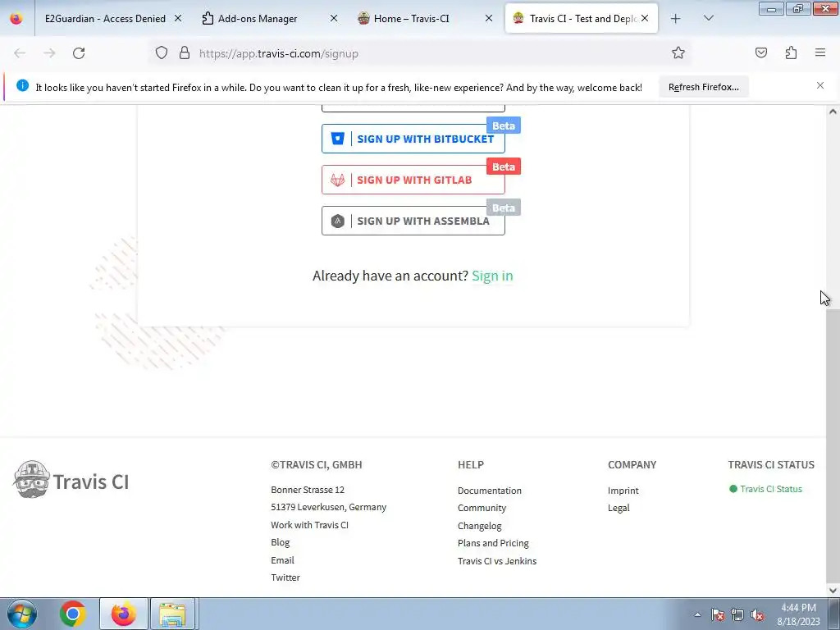The width and height of the screenshot is (840, 630).
Task: Open the green Travis CI Status link
Action: pyautogui.click(x=771, y=489)
